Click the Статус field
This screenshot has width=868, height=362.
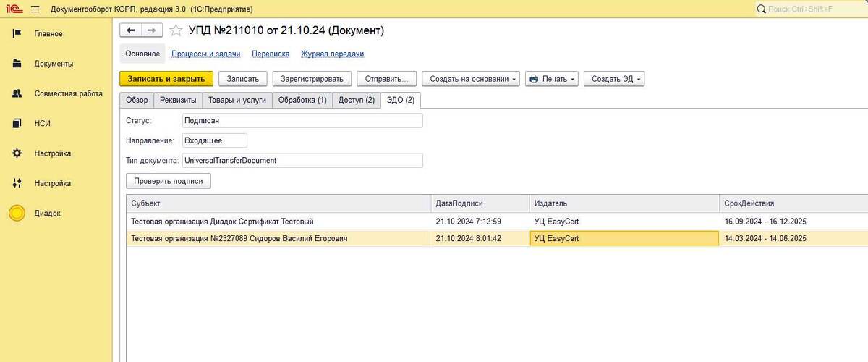pos(302,121)
